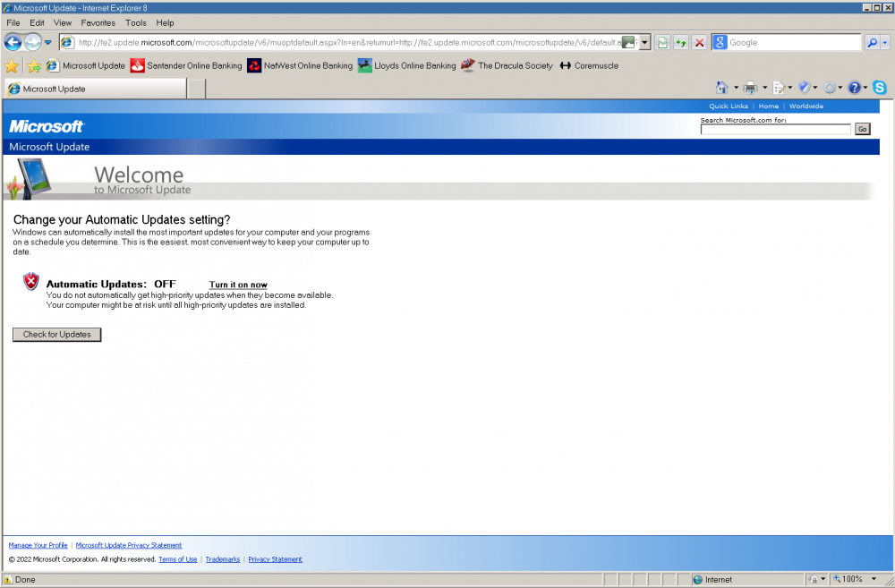Expand the Print options dropdown arrow
The width and height of the screenshot is (895, 588).
point(765,88)
